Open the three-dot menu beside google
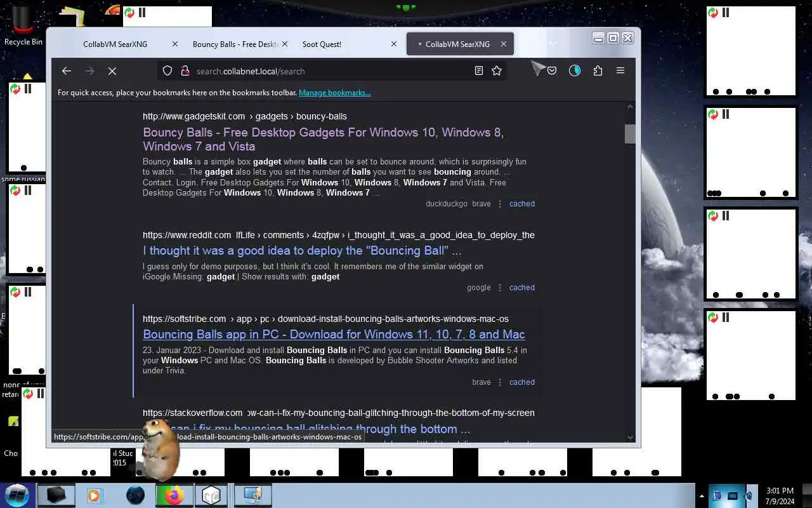Viewport: 812px width, 508px height. pyautogui.click(x=500, y=288)
